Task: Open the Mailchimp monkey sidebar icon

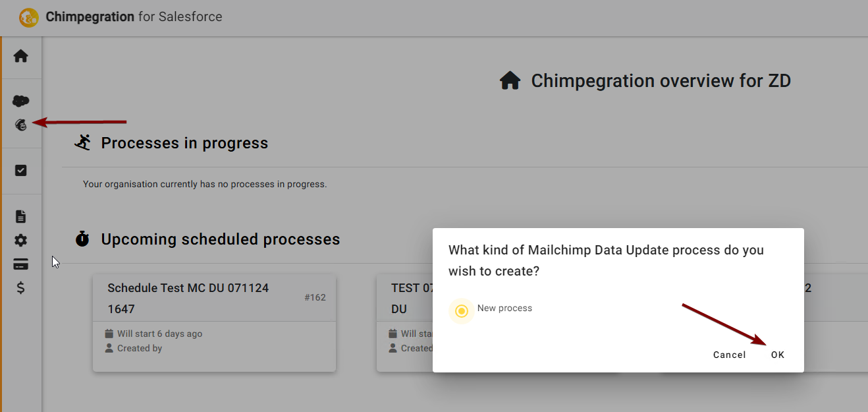Action: (x=21, y=124)
